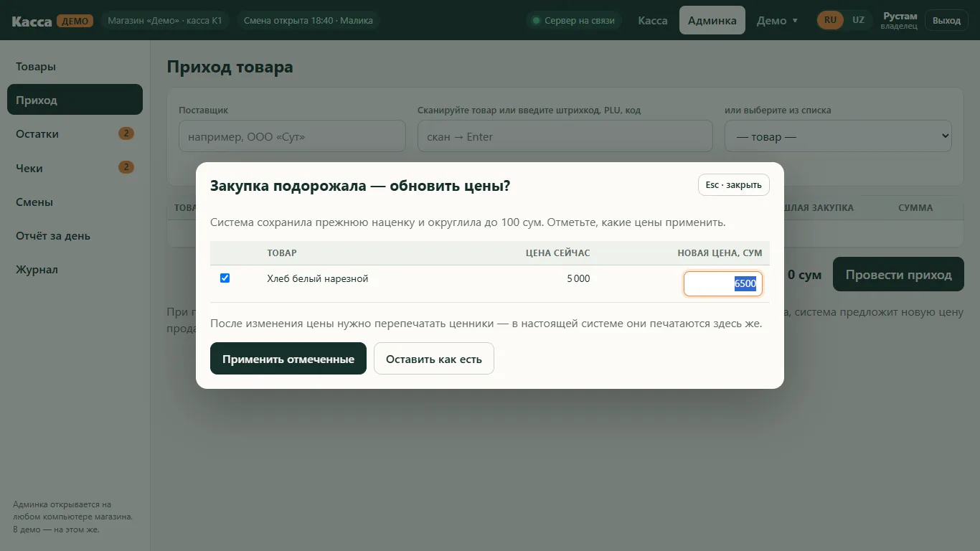Click Смена открыта 18:40 · Малика label
Viewport: 980px width, 551px height.
coord(308,21)
